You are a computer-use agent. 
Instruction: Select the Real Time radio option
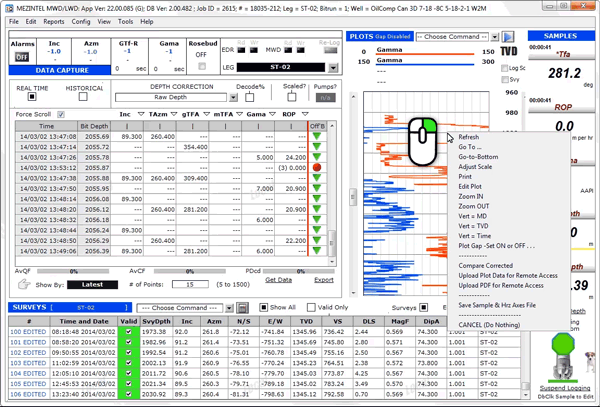pos(32,97)
